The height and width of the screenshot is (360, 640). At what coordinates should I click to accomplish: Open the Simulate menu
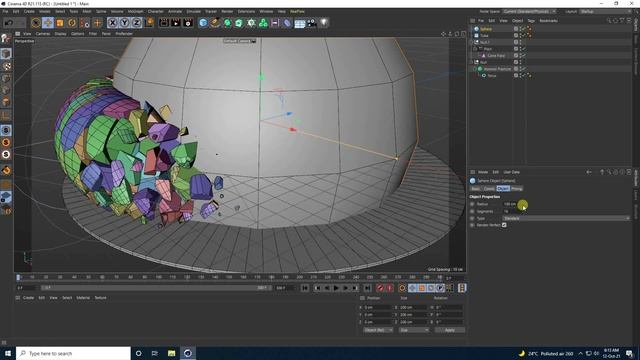point(193,11)
